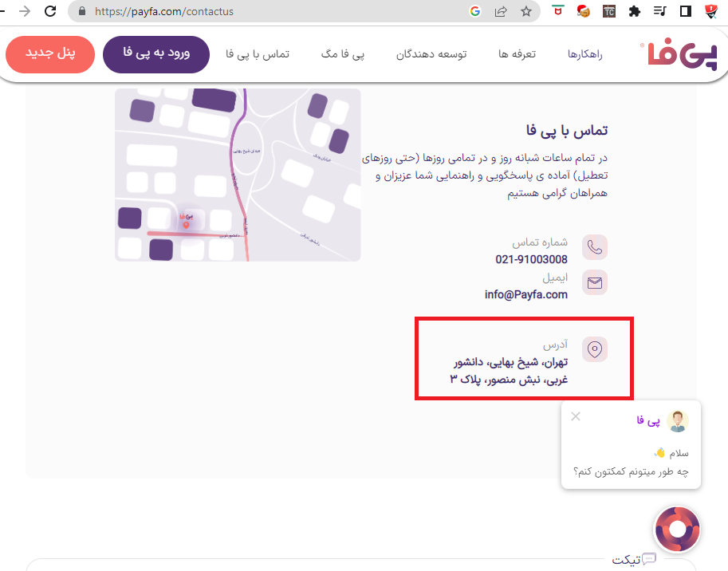This screenshot has width=728, height=571.
Task: Open the Santa face extension icon
Action: (x=583, y=10)
